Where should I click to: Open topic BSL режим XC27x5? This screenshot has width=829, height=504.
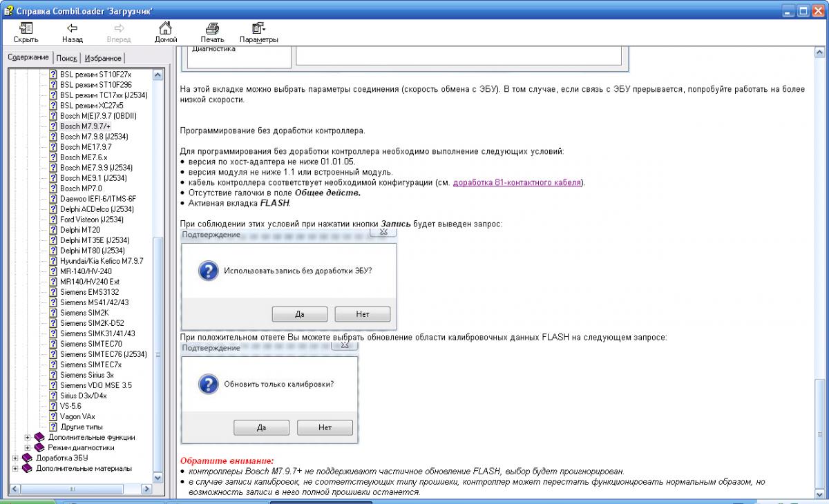(x=91, y=105)
